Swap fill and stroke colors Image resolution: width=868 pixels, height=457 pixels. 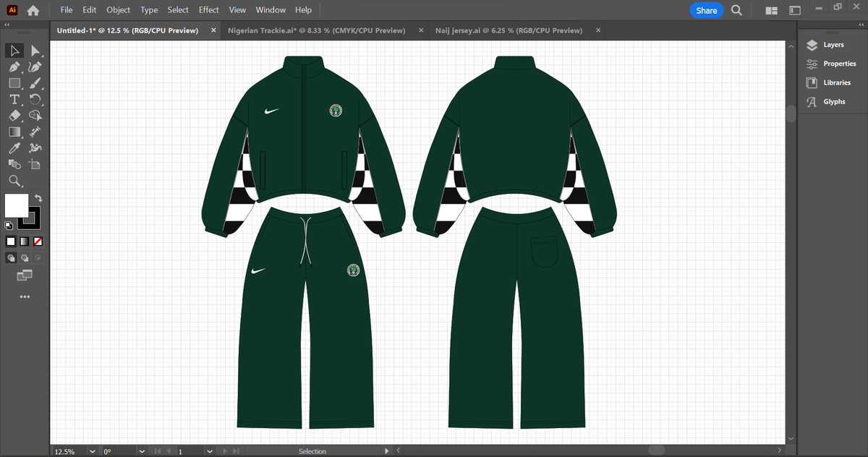coord(38,197)
